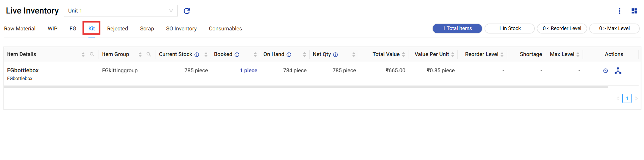
Task: Open the Consumables tab
Action: (225, 29)
